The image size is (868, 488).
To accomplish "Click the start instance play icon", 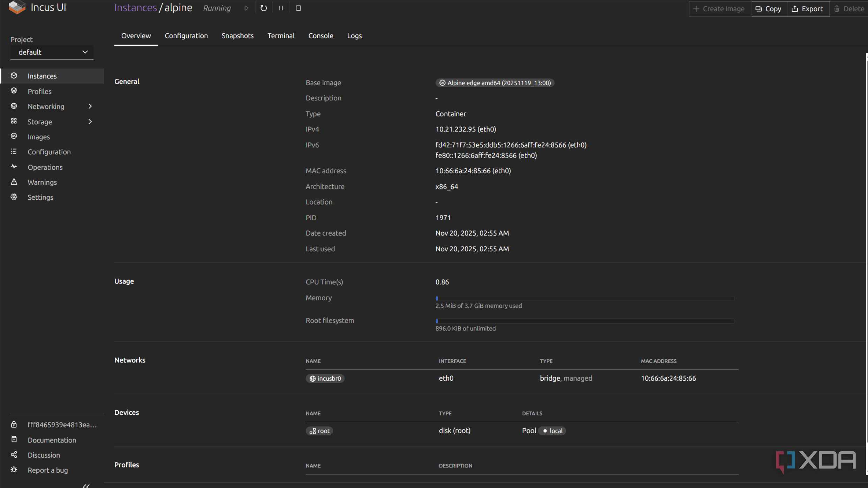I will coord(247,8).
